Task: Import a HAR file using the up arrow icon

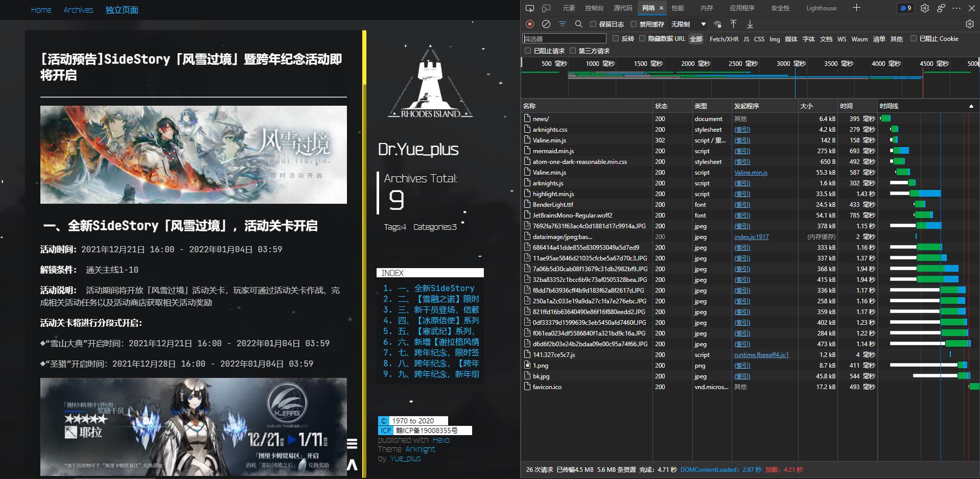Action: coord(733,24)
